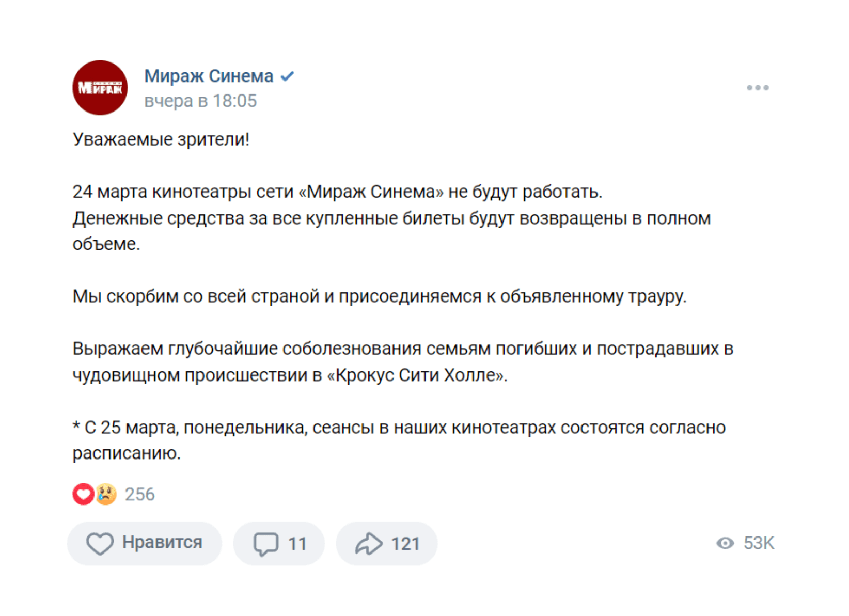The width and height of the screenshot is (849, 616).
Task: Expand the three-dot post options menu
Action: click(757, 88)
